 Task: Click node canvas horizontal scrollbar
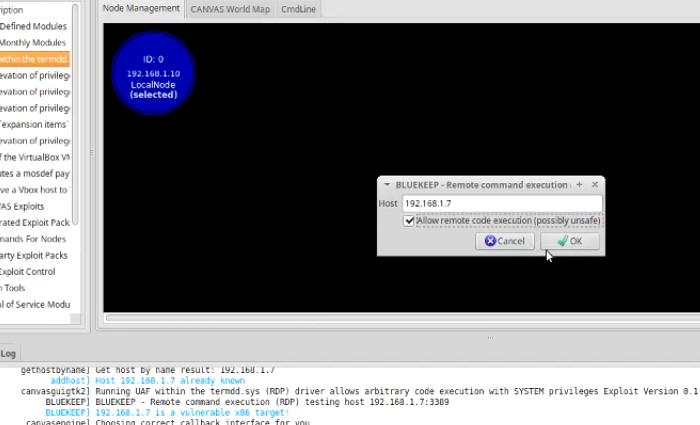click(402, 318)
